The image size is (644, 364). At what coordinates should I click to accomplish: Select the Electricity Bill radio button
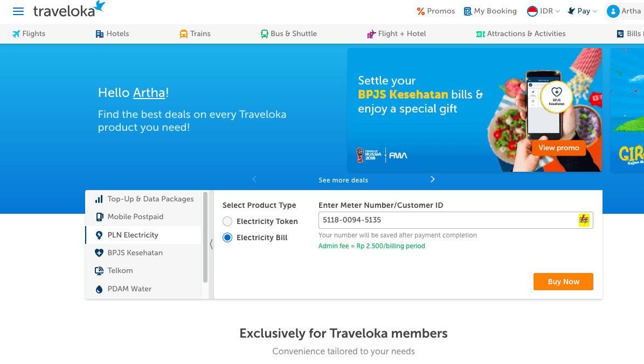tap(227, 237)
